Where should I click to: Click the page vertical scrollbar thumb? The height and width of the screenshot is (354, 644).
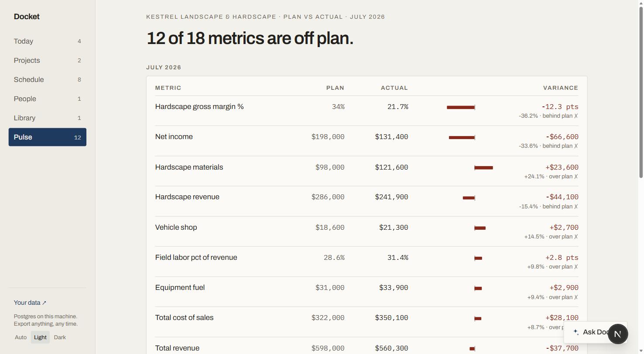coord(641,92)
